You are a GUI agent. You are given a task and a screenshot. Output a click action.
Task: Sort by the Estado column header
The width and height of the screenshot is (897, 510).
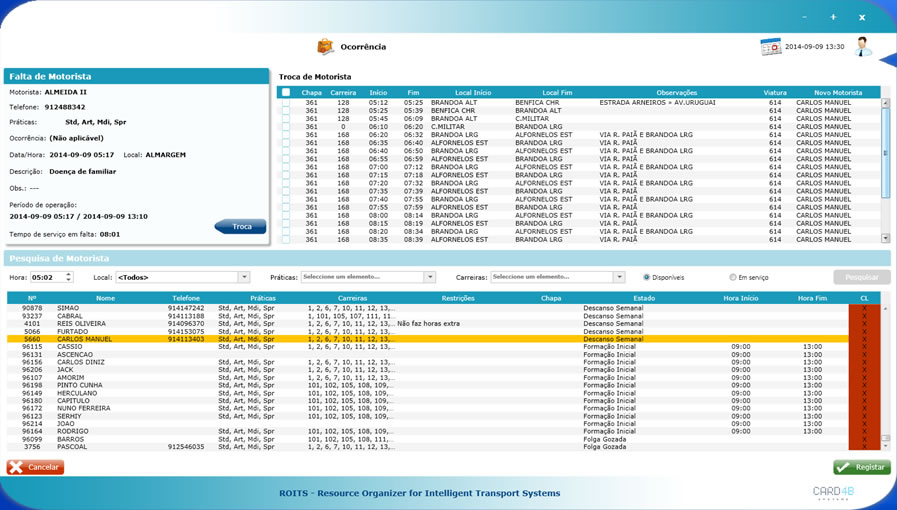[643, 298]
